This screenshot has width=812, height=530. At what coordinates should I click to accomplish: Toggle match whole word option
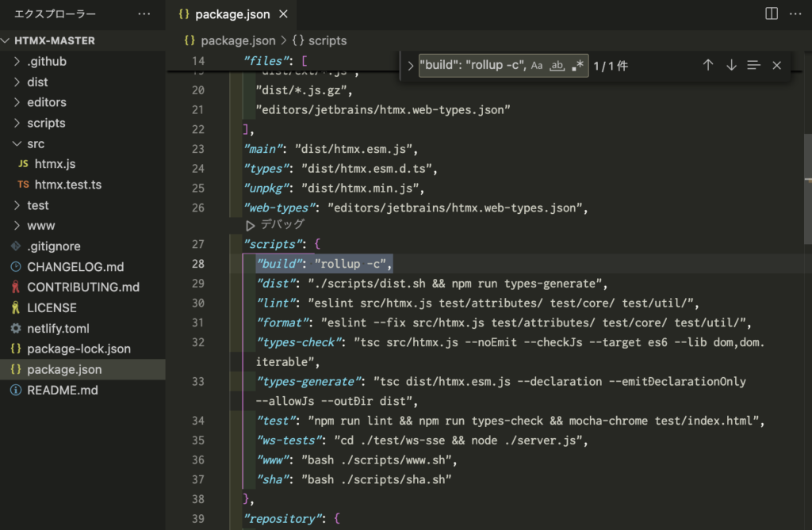(x=557, y=66)
